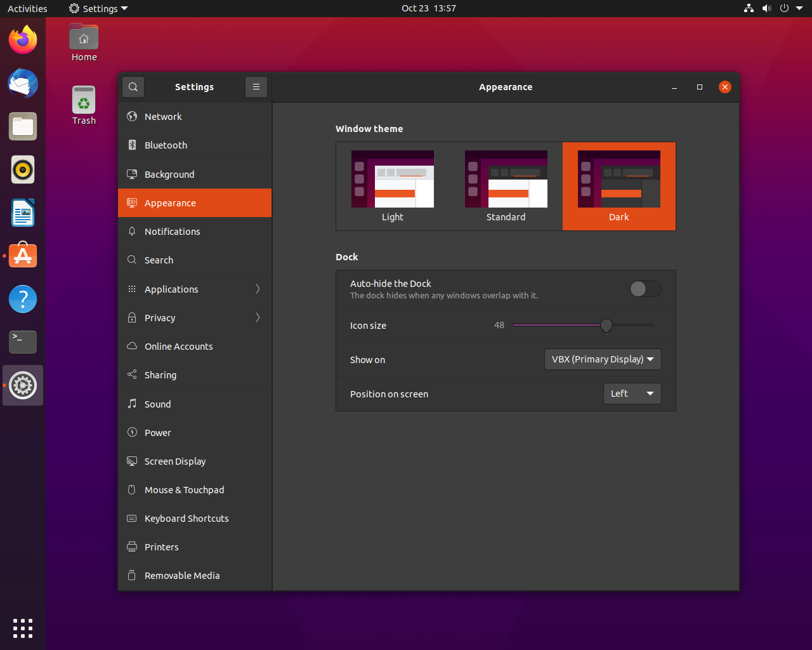The image size is (812, 650).
Task: Launch Thunderbird mail from the dock
Action: pos(23,83)
